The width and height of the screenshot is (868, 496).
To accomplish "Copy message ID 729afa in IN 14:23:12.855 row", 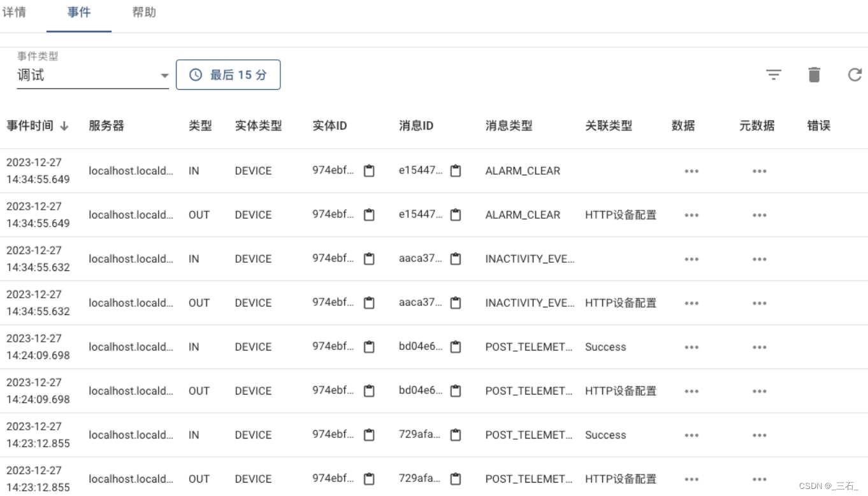I will 456,435.
